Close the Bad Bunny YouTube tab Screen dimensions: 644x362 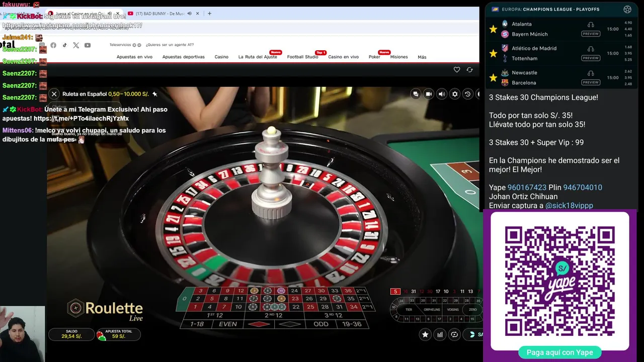[198, 14]
